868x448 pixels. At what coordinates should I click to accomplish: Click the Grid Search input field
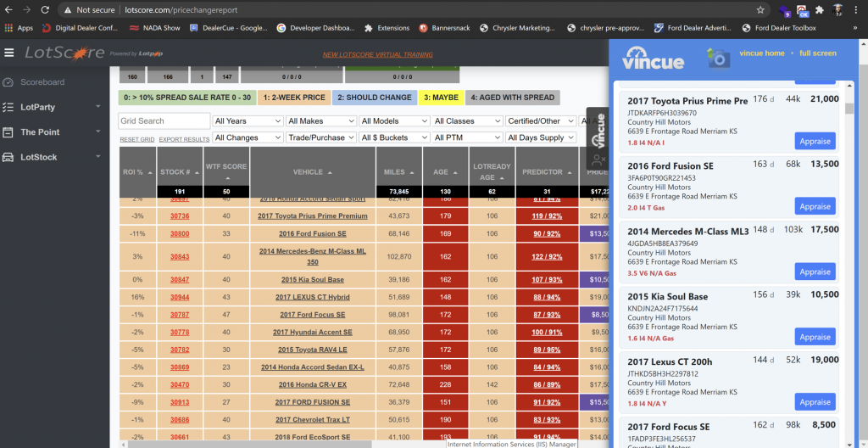tap(164, 120)
